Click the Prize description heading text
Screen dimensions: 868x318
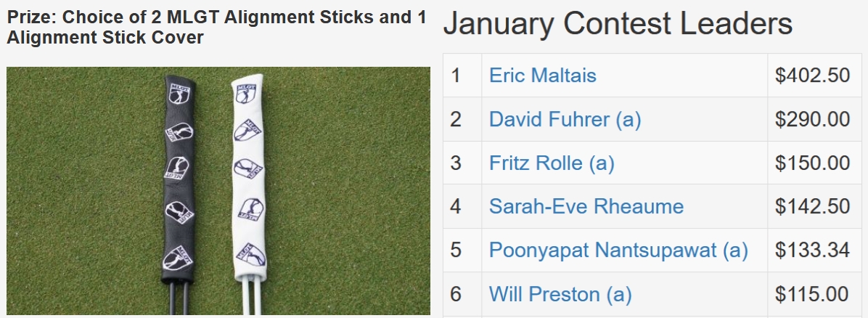(216, 27)
